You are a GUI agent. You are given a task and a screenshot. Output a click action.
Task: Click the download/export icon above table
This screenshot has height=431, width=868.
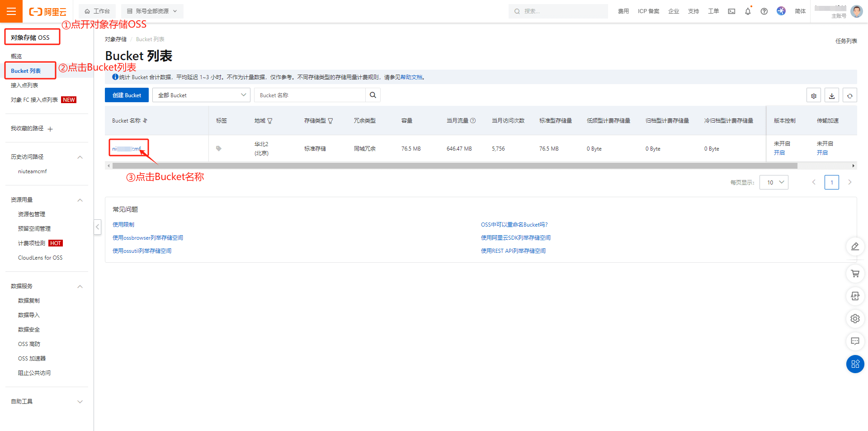pyautogui.click(x=832, y=95)
